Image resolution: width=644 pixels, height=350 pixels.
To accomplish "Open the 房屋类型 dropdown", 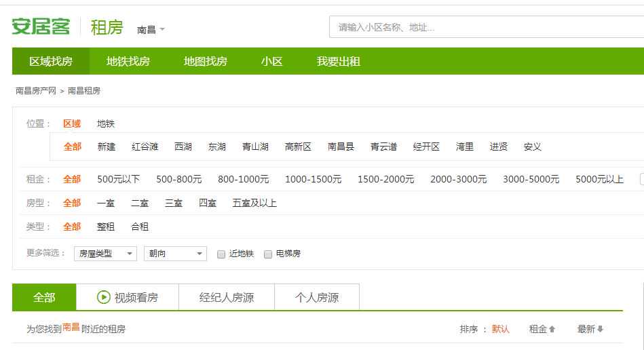I will click(x=105, y=254).
